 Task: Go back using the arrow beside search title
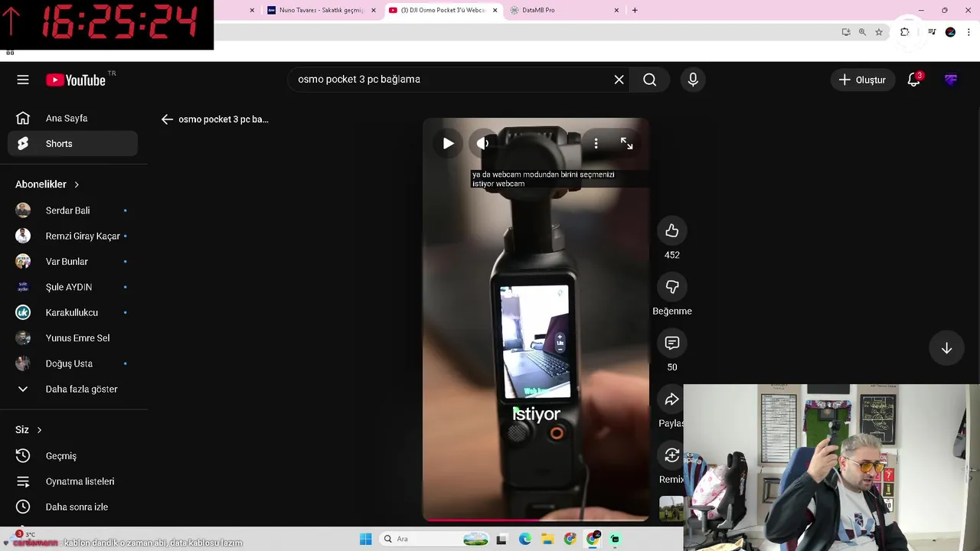(x=167, y=119)
